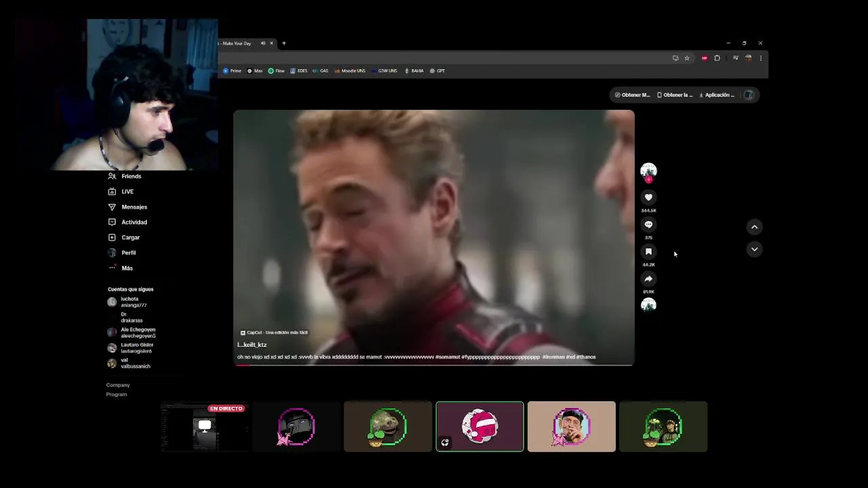Select the old man avatar tile
Screen dimensions: 868x488
tap(572, 427)
